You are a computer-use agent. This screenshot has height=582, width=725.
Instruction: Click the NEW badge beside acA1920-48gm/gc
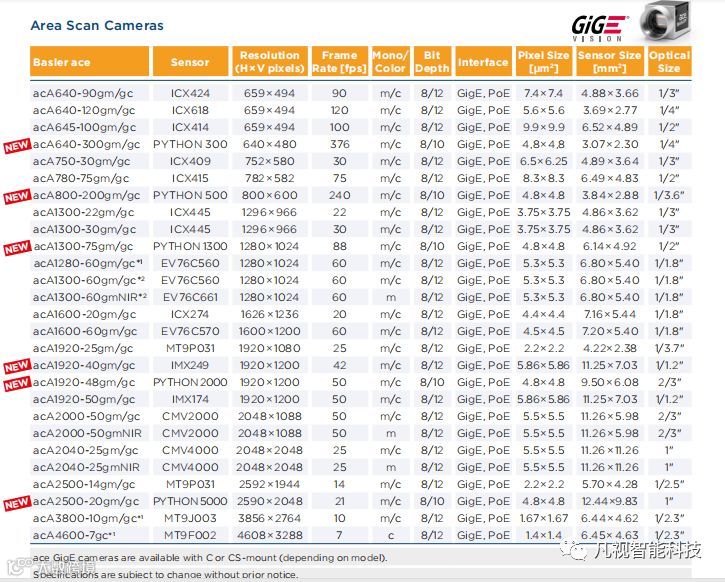[17, 384]
